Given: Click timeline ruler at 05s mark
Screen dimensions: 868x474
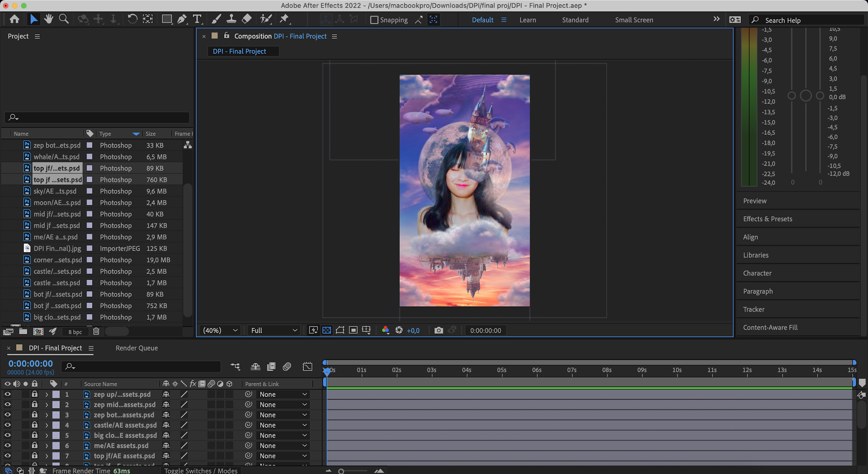Looking at the screenshot, I should pos(502,370).
